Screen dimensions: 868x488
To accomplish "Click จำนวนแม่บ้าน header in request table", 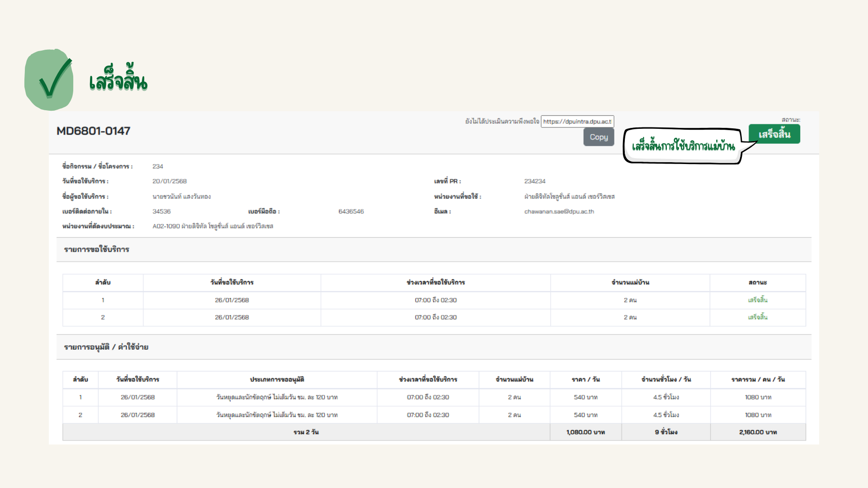I will (630, 282).
